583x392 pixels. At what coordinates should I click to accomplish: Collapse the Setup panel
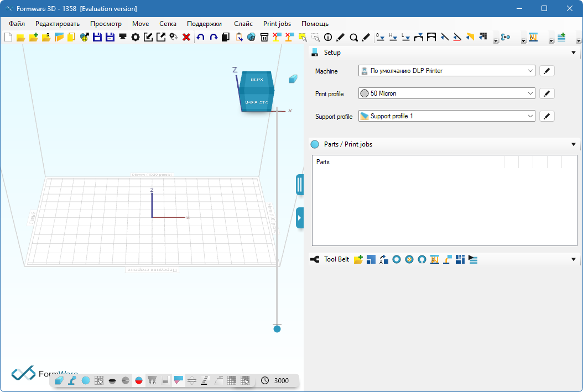(x=574, y=53)
